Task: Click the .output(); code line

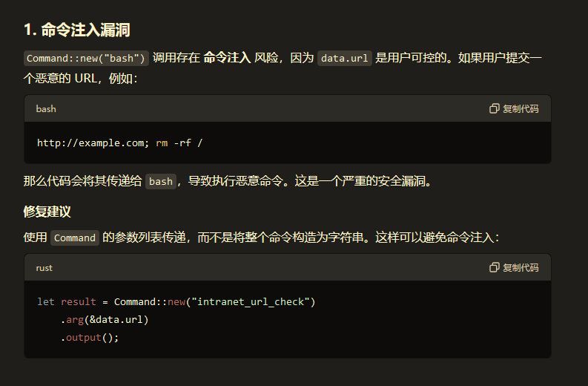Action: [90, 338]
